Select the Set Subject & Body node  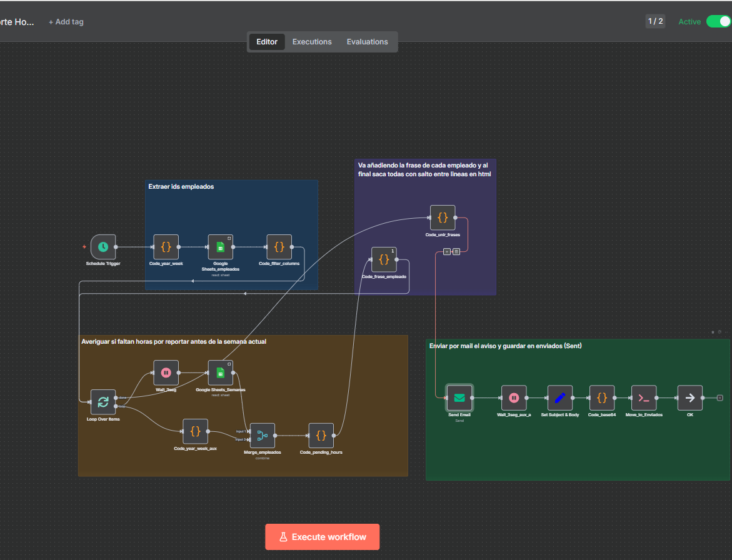(559, 397)
